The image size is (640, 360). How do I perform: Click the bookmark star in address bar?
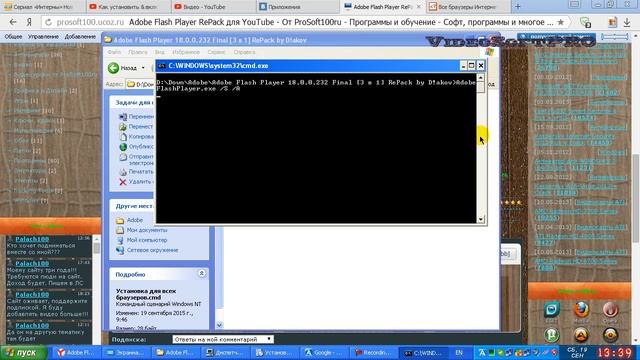point(561,22)
